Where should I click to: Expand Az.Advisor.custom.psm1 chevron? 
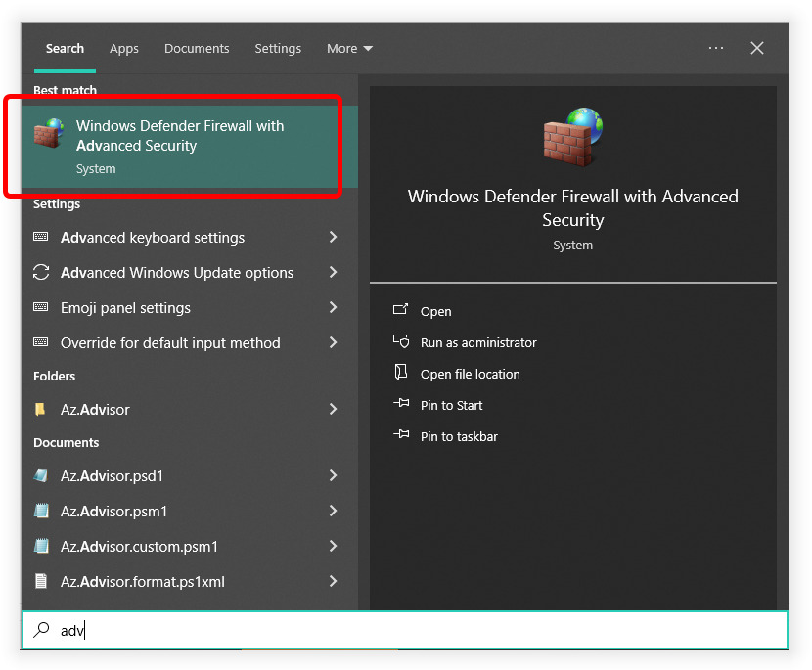[x=334, y=546]
